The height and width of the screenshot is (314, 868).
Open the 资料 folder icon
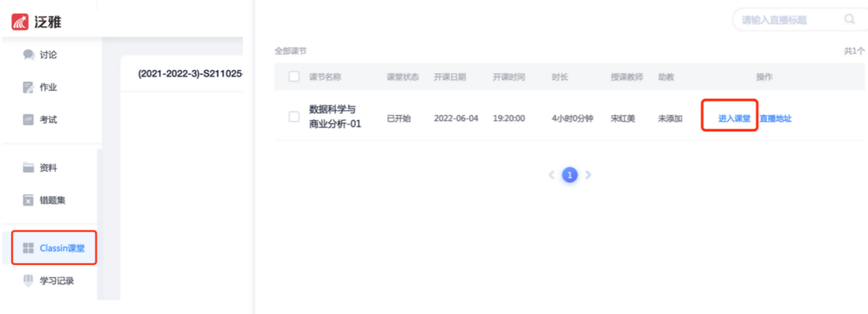click(29, 168)
